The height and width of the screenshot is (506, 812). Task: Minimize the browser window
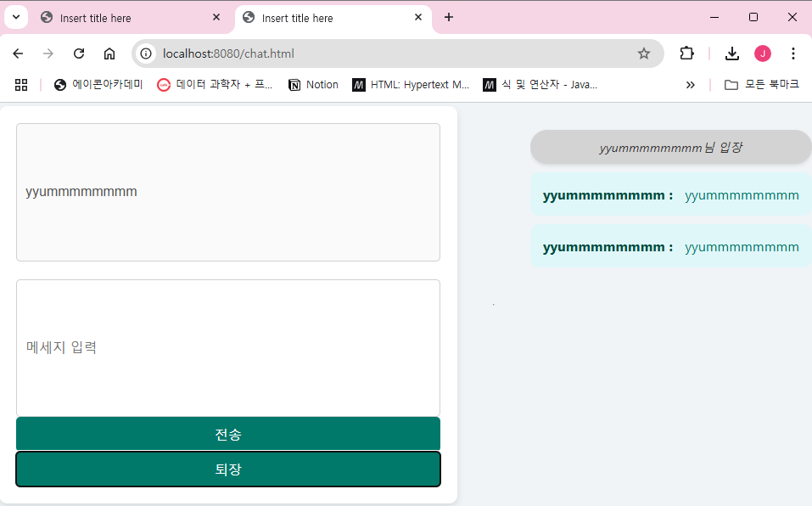pos(714,18)
